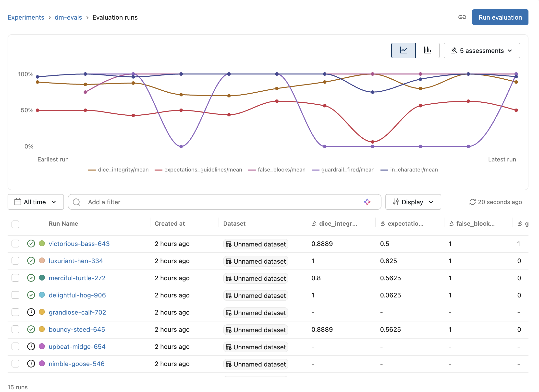Viewport: 539px width, 392px height.
Task: Click the AI sparkle icon in filter bar
Action: coord(367,202)
